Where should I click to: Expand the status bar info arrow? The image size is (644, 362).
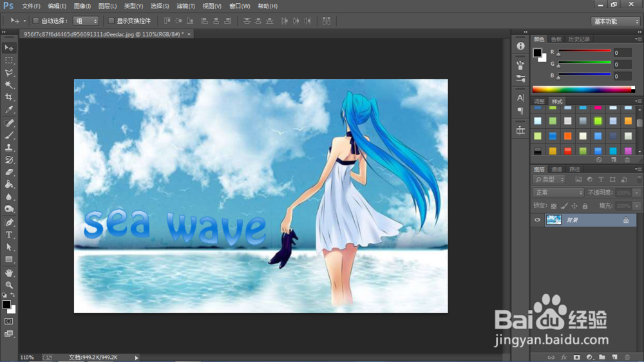point(137,357)
